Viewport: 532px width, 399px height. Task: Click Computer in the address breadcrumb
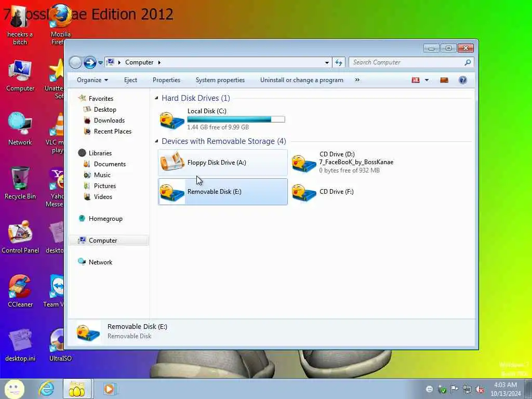pos(139,62)
